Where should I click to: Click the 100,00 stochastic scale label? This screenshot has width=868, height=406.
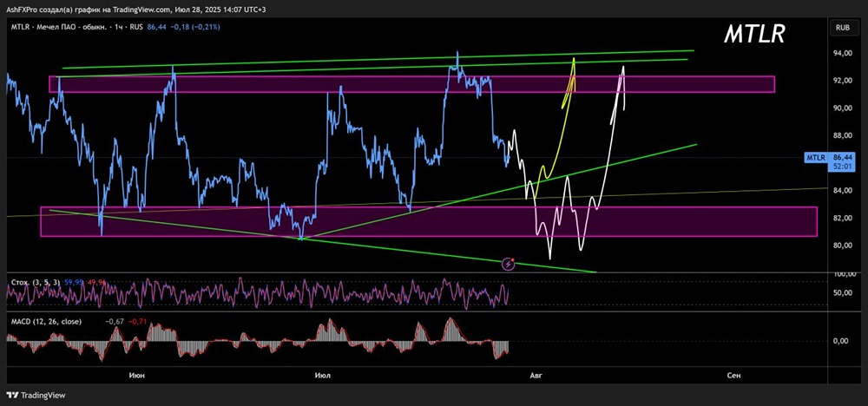(844, 274)
